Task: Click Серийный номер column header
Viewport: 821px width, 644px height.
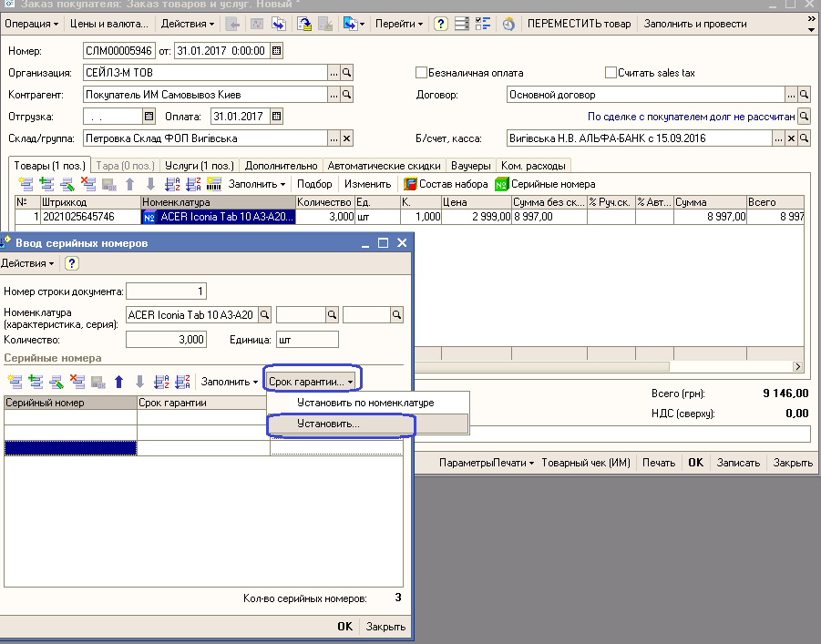Action: (70, 403)
